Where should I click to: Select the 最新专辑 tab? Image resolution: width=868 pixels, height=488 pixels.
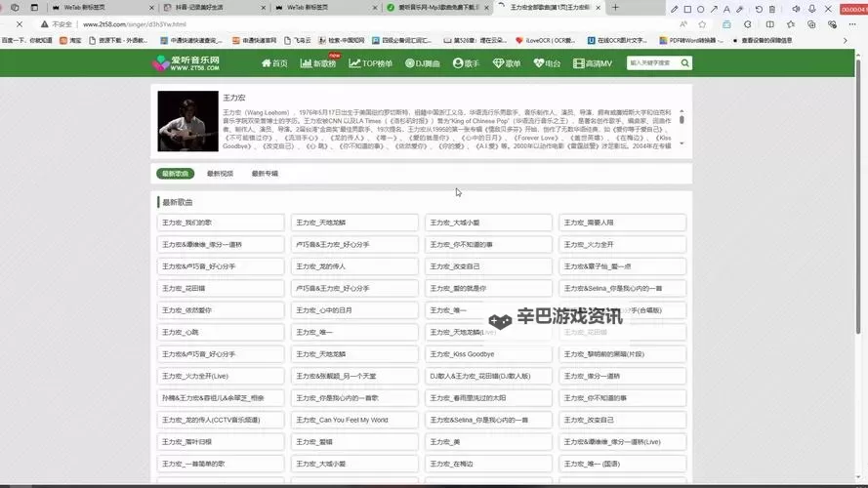click(x=266, y=174)
